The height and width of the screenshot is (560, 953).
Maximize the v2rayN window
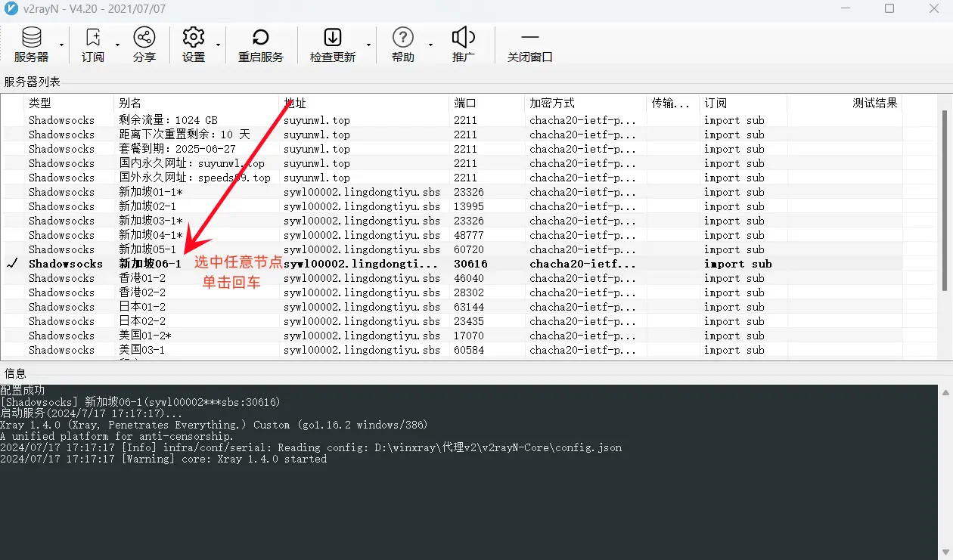click(x=889, y=9)
